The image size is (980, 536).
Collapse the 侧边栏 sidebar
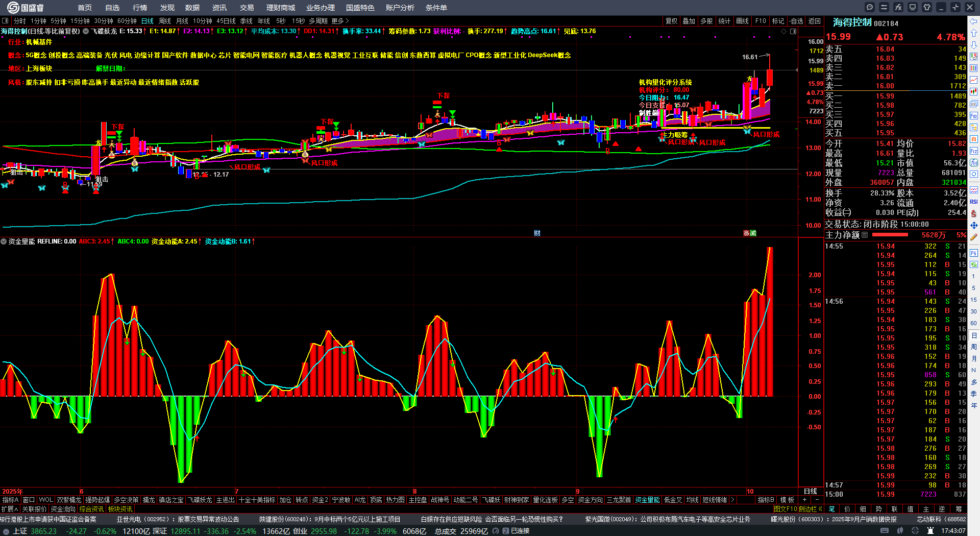(811, 509)
